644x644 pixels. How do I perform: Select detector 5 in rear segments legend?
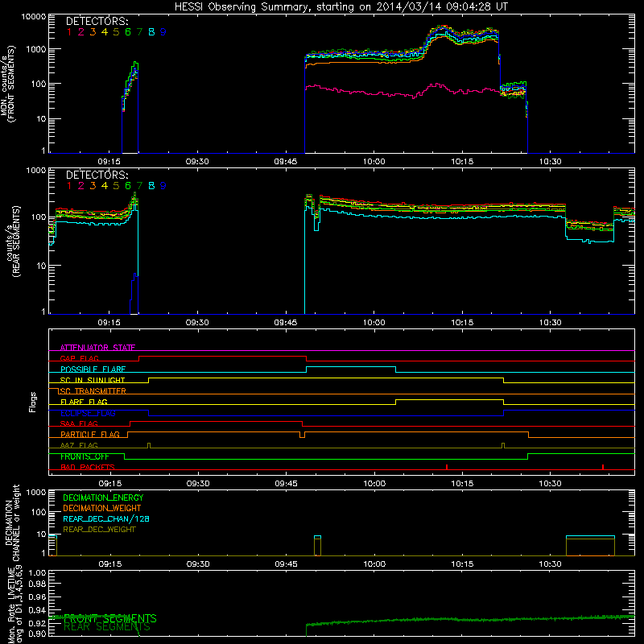point(116,186)
